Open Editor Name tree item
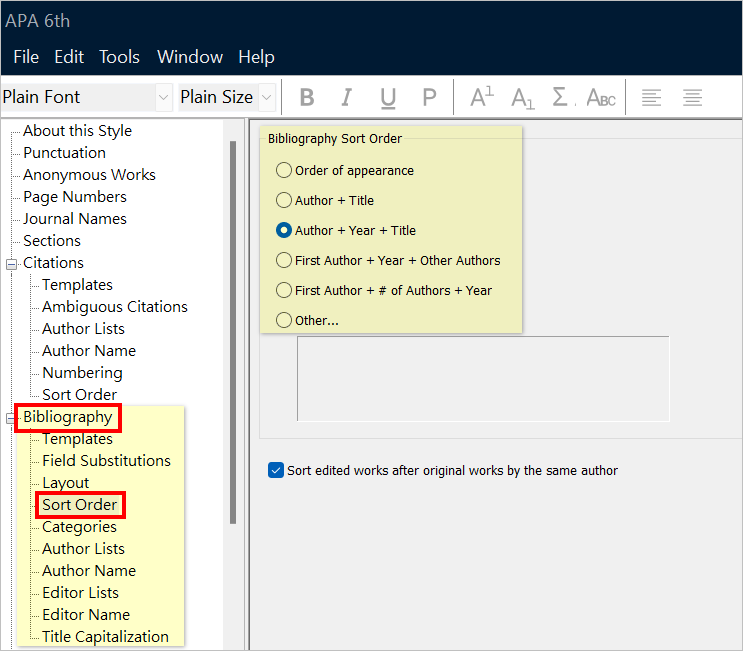 [x=86, y=615]
